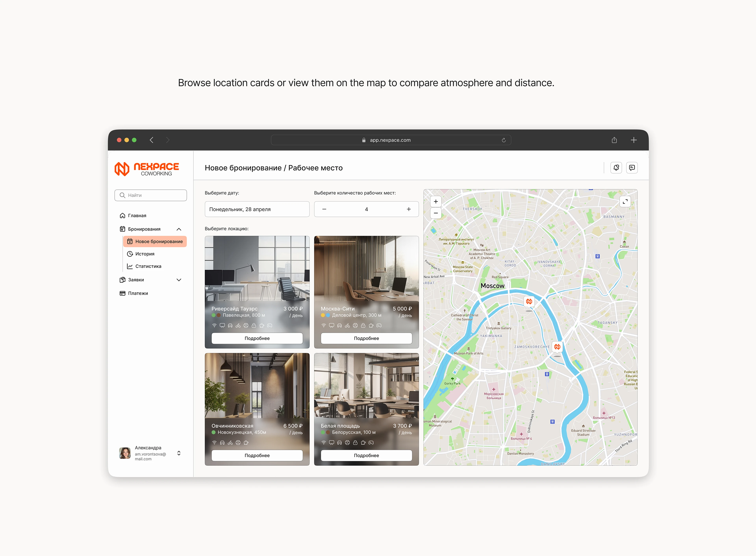
Task: Decrease the workplace count with minus
Action: (324, 209)
